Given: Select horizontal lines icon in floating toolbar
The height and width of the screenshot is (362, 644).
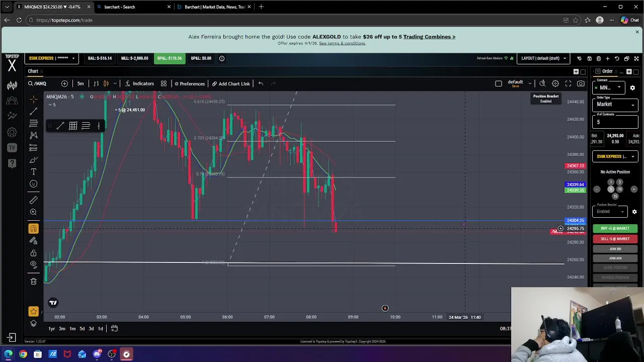Looking at the screenshot, I should coord(86,126).
